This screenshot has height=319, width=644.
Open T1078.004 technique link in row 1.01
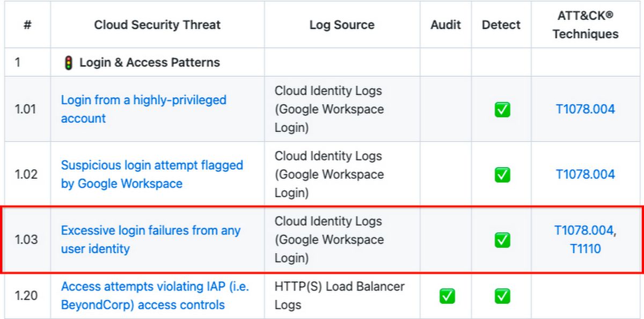(585, 110)
